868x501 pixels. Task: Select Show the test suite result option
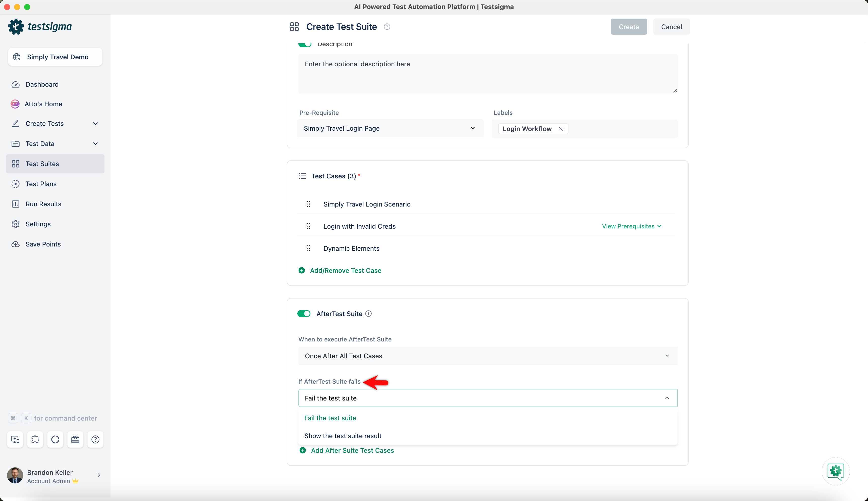(x=343, y=436)
